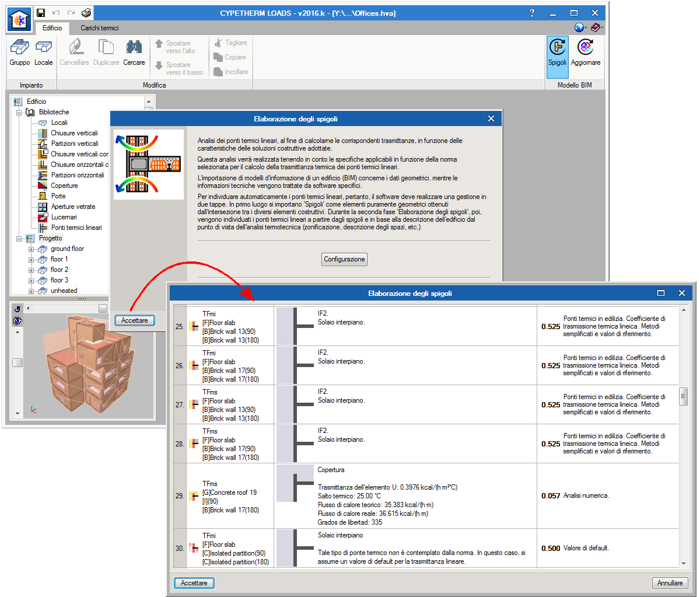Click the Partizioni verticali library icon
Viewport: 700px width, 597px height.
coord(42,144)
